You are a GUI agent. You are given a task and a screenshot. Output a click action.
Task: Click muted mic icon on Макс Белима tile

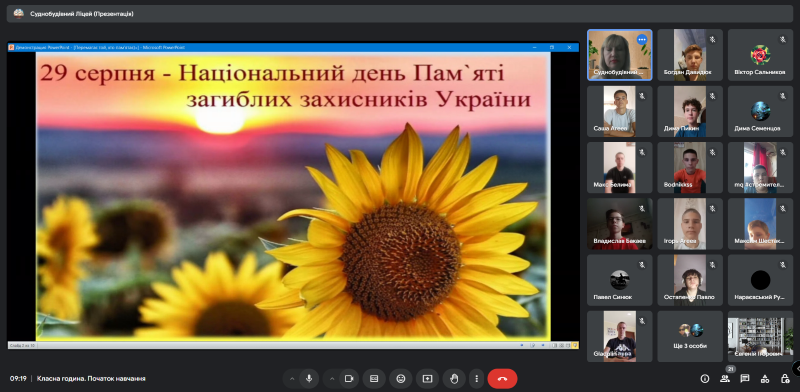click(642, 152)
